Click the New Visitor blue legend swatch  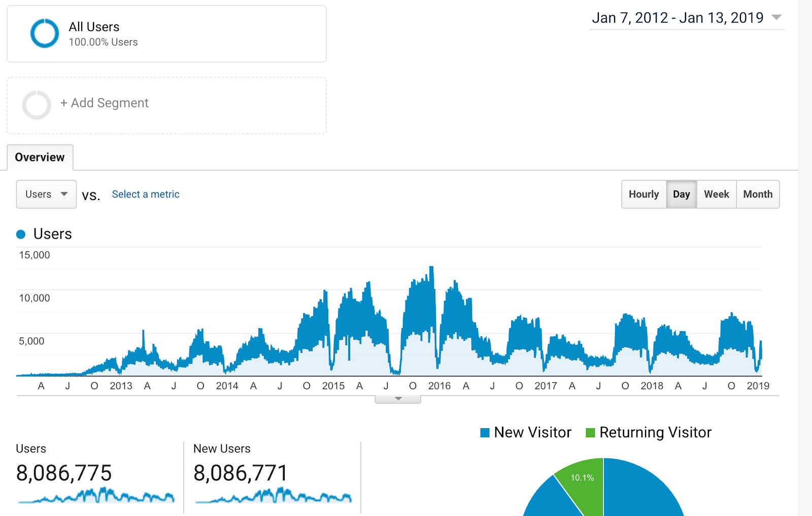click(x=485, y=433)
